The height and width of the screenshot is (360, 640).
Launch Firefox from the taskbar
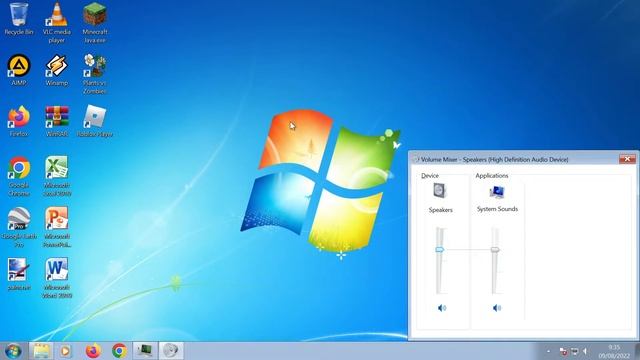pyautogui.click(x=93, y=351)
